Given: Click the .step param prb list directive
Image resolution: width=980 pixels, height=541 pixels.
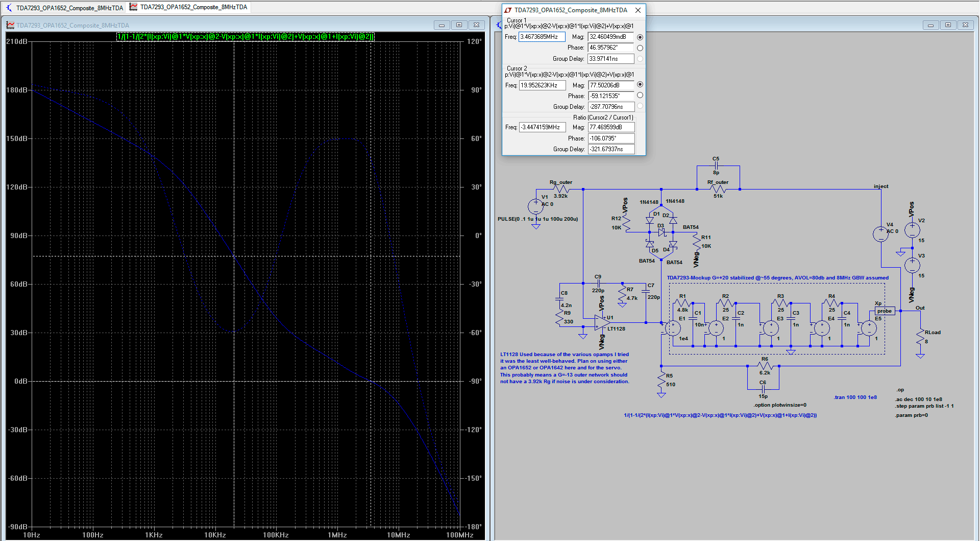Looking at the screenshot, I should tap(924, 406).
